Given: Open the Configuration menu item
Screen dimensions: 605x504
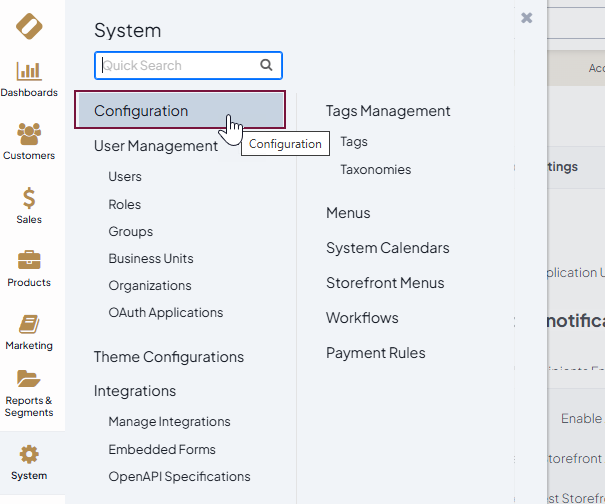Looking at the screenshot, I should coord(141,111).
